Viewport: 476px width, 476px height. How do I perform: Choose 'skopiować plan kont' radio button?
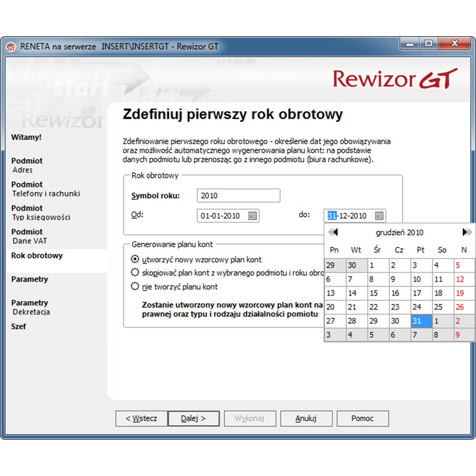(x=135, y=273)
